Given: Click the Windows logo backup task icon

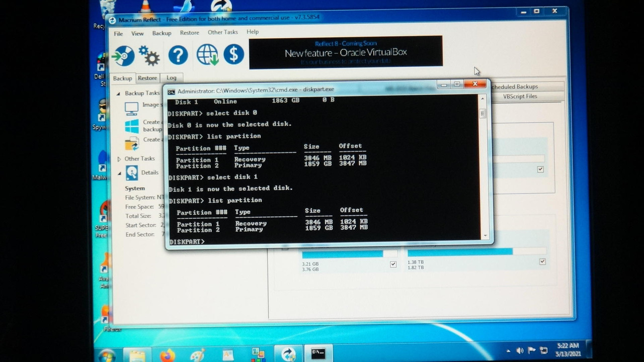Looking at the screenshot, I should 132,126.
